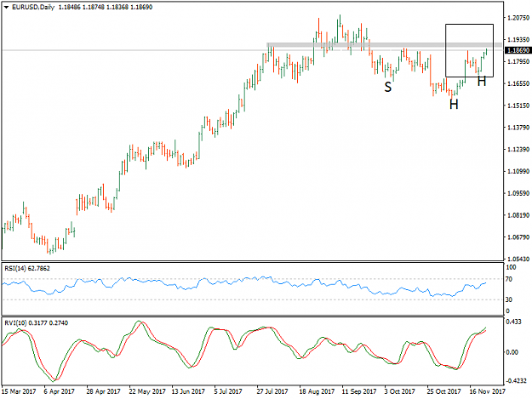Click the RVI 0.00 axis label
532x399 pixels.
(512, 352)
